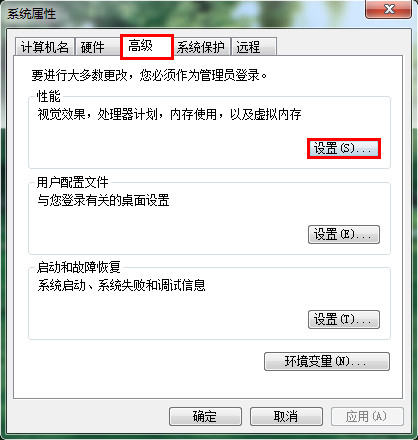Click the administrator login notice text
The image size is (418, 440).
point(149,75)
